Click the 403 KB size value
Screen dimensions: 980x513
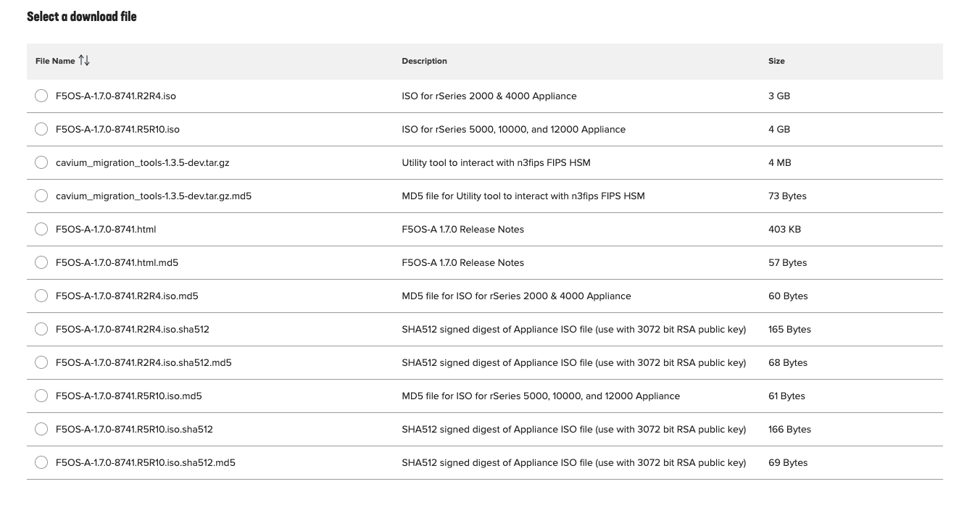pos(784,229)
